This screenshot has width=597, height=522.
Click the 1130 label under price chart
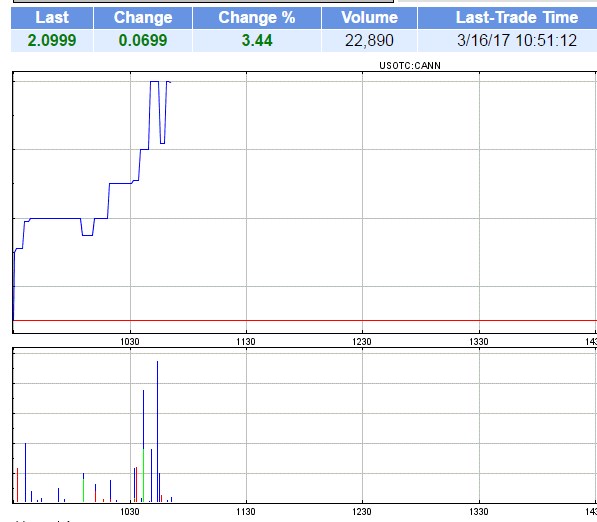[246, 342]
